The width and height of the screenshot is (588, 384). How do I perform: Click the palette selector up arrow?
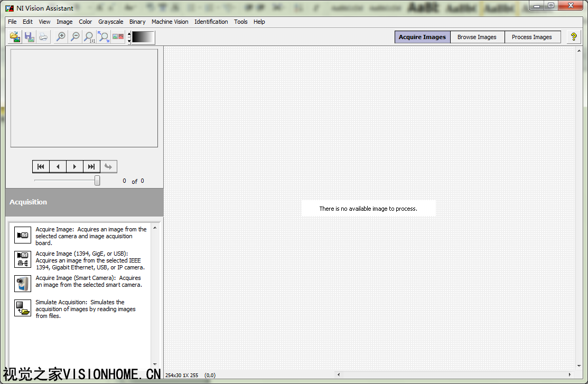click(129, 34)
